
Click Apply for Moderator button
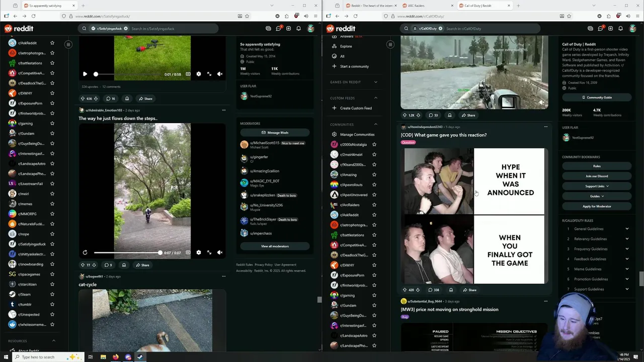coord(597,206)
